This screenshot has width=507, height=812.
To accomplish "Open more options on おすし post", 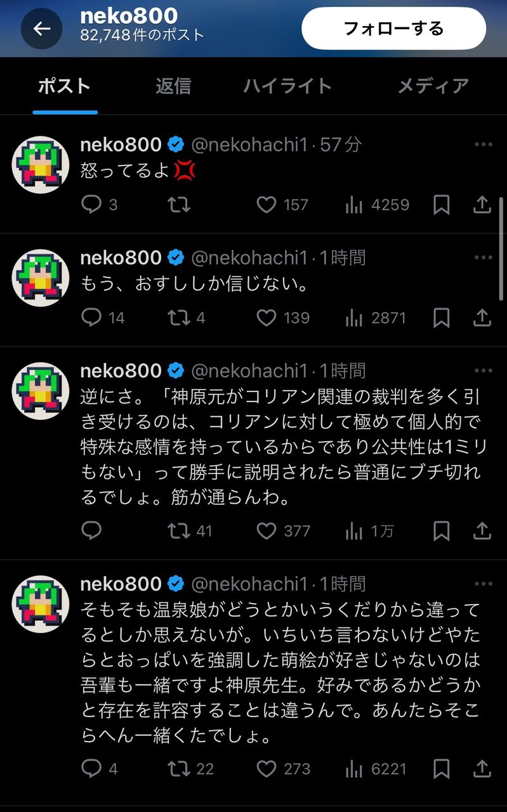I will [x=484, y=258].
